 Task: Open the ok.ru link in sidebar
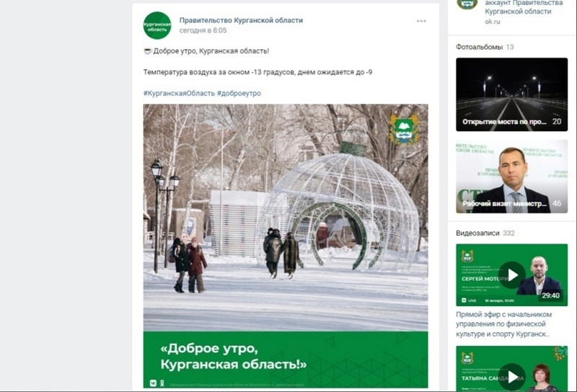493,22
